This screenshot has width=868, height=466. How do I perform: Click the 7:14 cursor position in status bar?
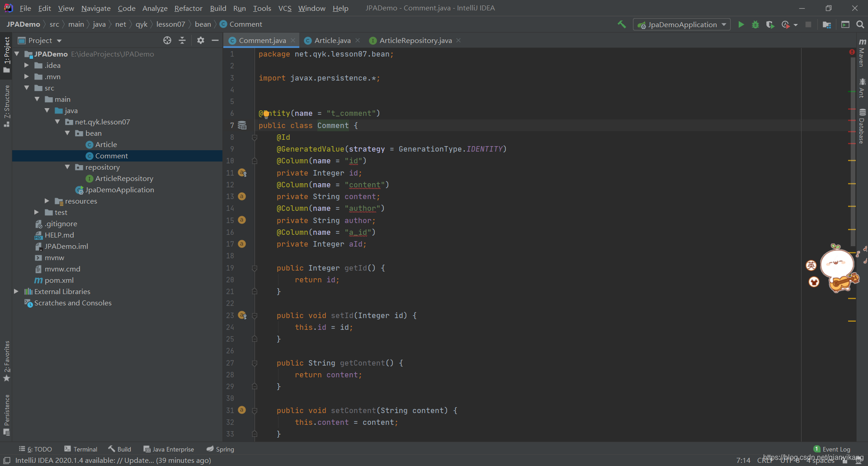click(743, 460)
